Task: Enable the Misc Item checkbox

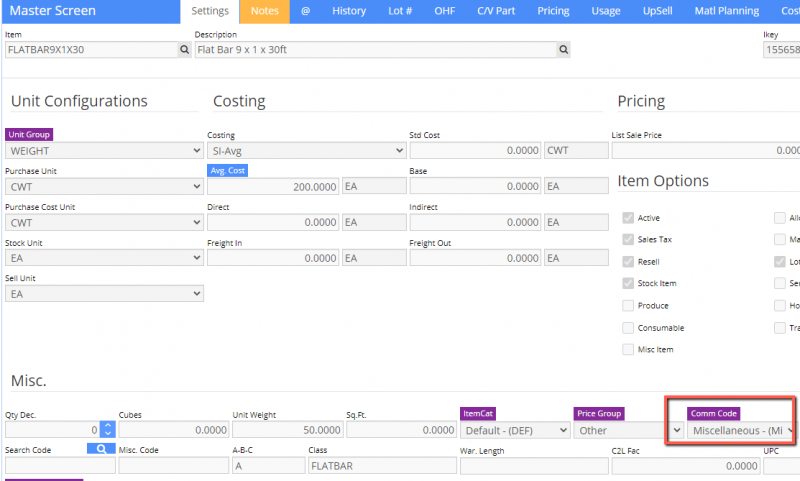Action: (x=628, y=349)
